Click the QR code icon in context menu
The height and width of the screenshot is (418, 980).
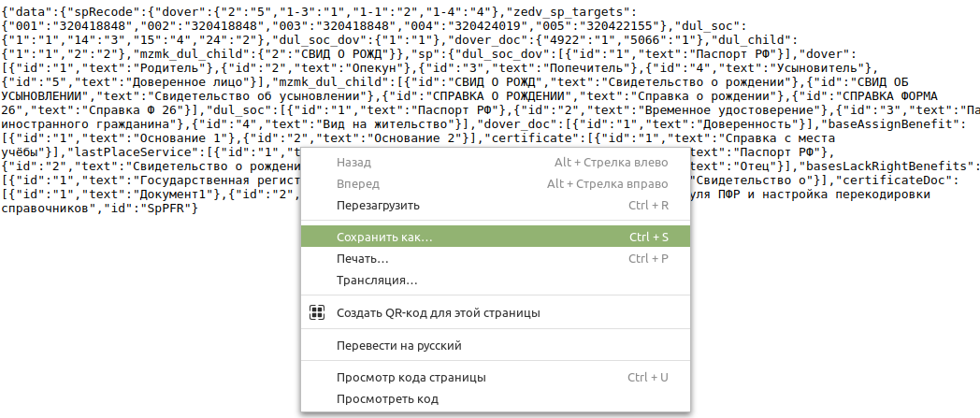click(317, 312)
